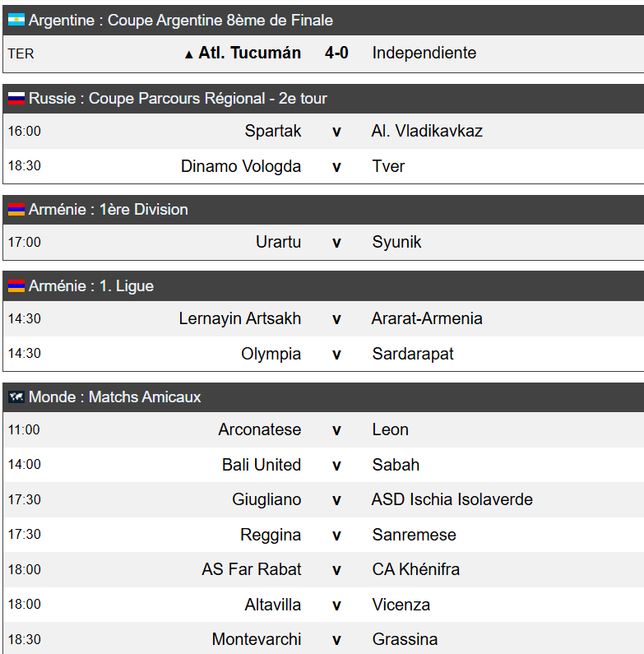Click the Armenia flag beside 1. Ligue

[16, 285]
